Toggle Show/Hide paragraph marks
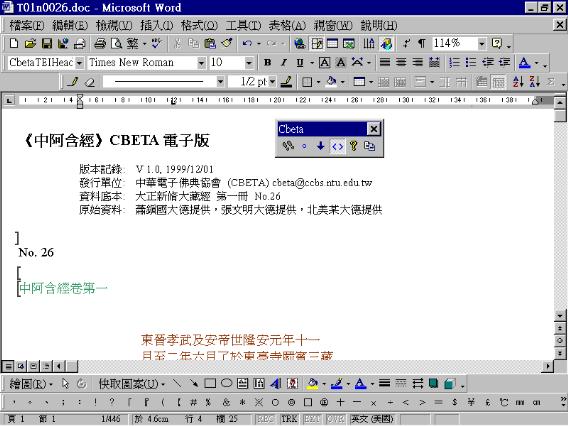This screenshot has height=426, width=568. (422, 44)
